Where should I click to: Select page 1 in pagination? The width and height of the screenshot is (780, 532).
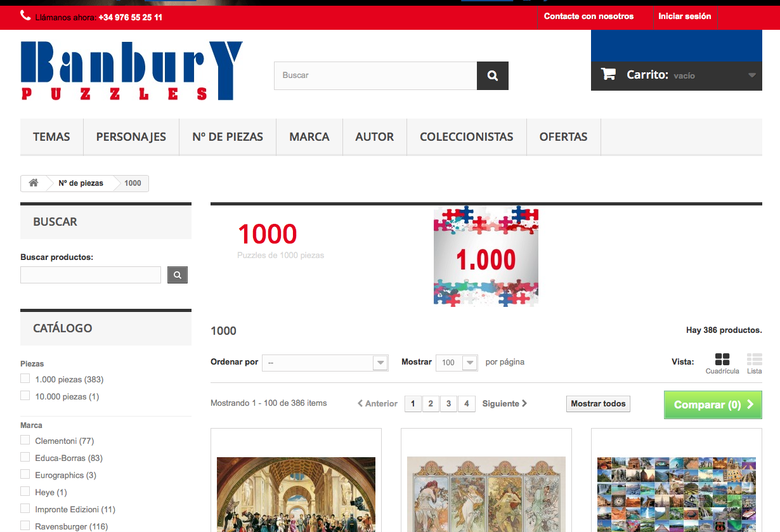(x=413, y=404)
